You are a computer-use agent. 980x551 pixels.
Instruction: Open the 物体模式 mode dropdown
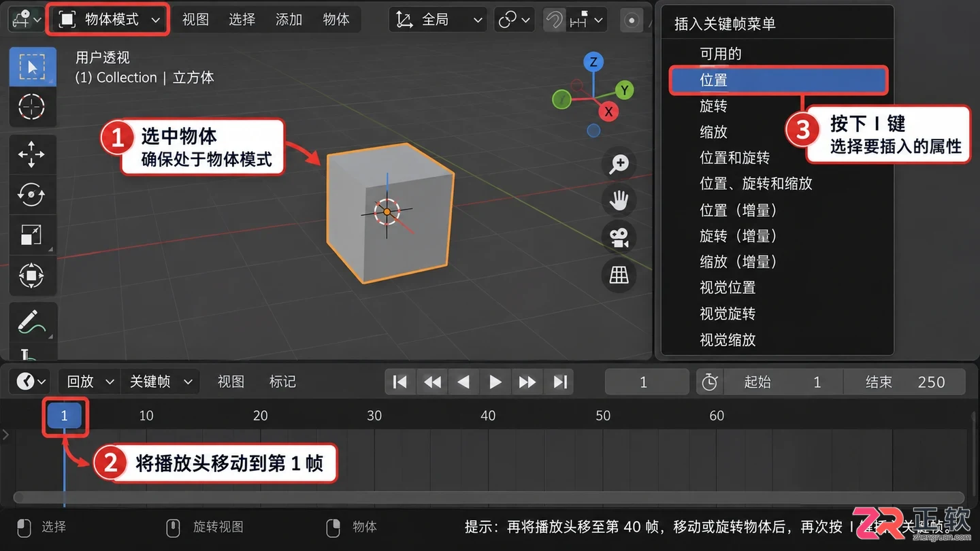point(108,20)
